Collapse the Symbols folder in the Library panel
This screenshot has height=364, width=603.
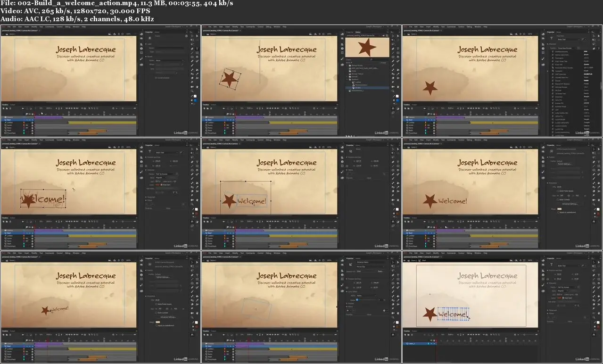tap(348, 79)
